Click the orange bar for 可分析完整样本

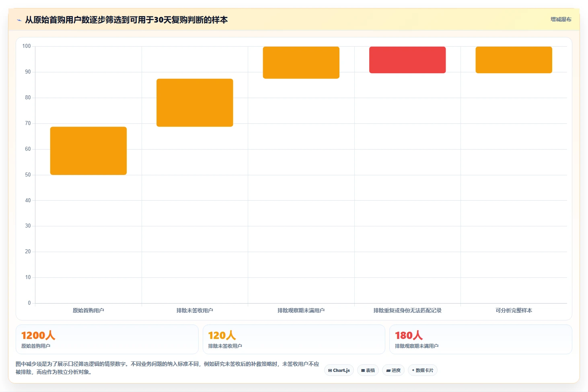pos(514,60)
